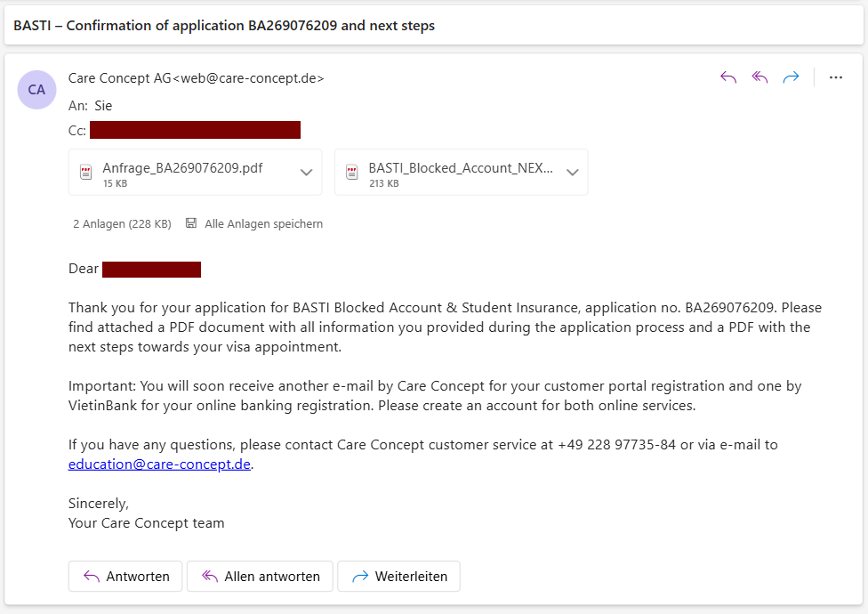
Task: Click the reply arrow icon in header
Action: 728,77
